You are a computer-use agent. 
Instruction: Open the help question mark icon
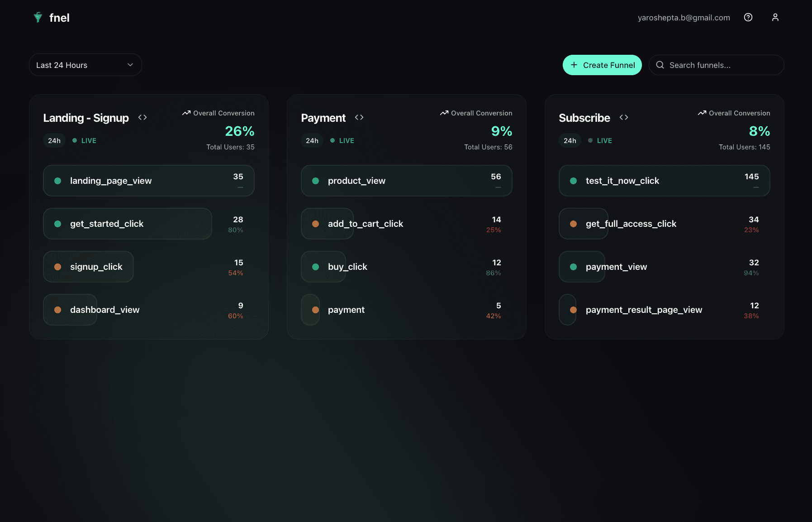(x=748, y=17)
